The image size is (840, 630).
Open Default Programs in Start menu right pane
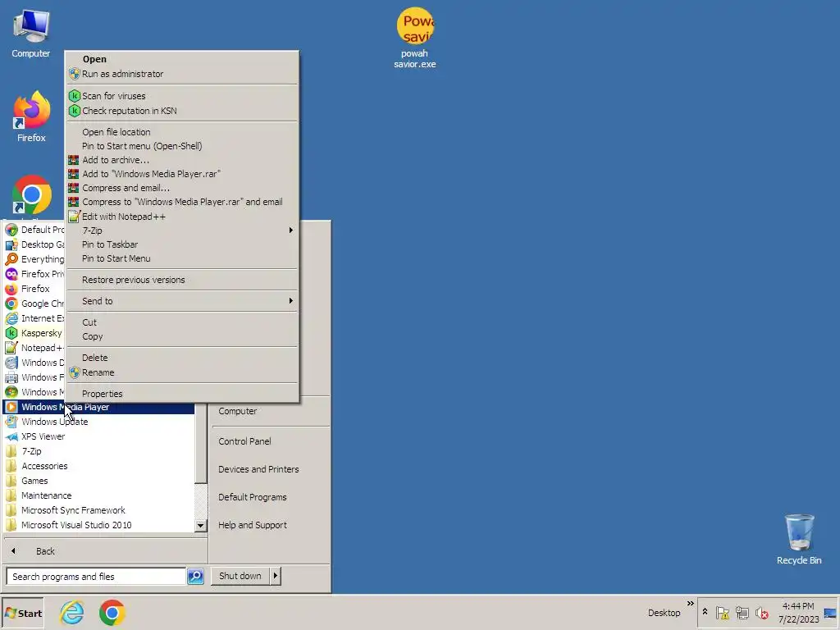271,497
